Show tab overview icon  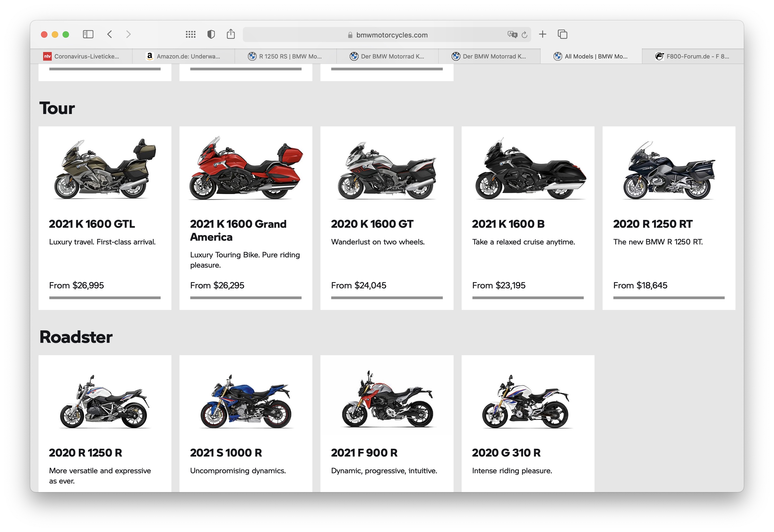[x=562, y=34]
